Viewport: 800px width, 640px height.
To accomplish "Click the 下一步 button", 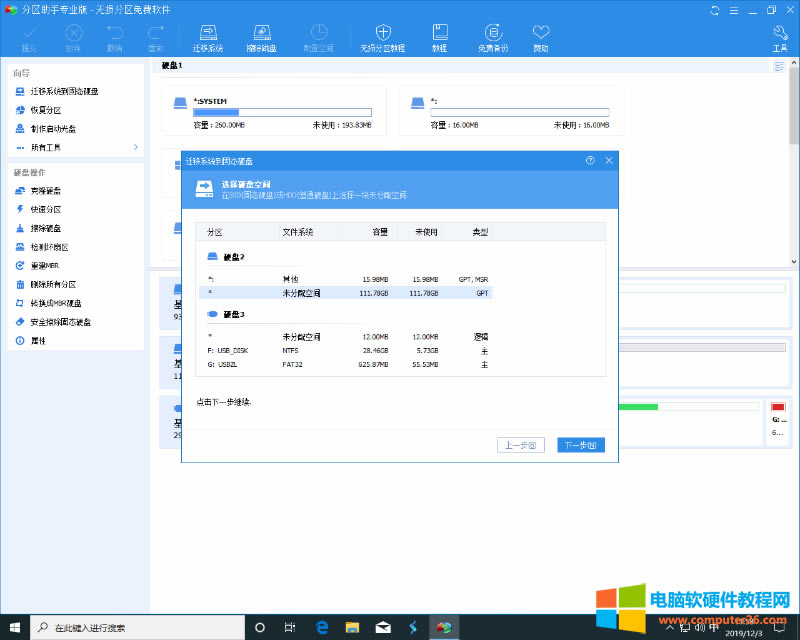I will click(580, 445).
